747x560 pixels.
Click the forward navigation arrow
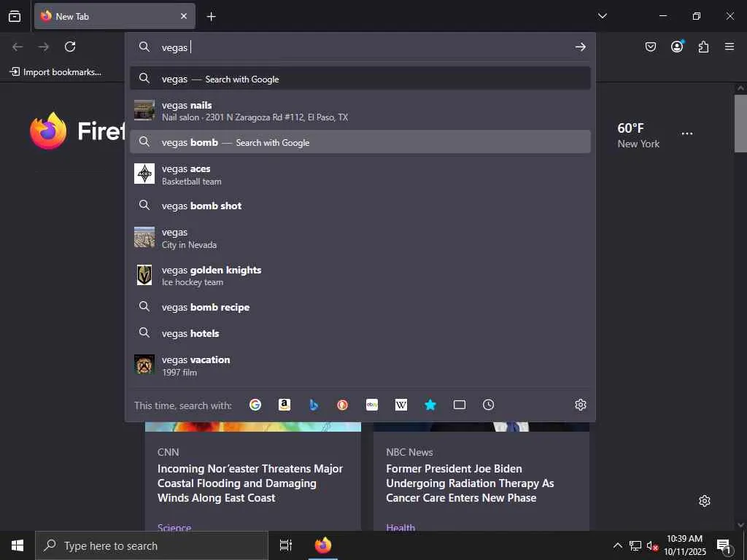coord(43,47)
